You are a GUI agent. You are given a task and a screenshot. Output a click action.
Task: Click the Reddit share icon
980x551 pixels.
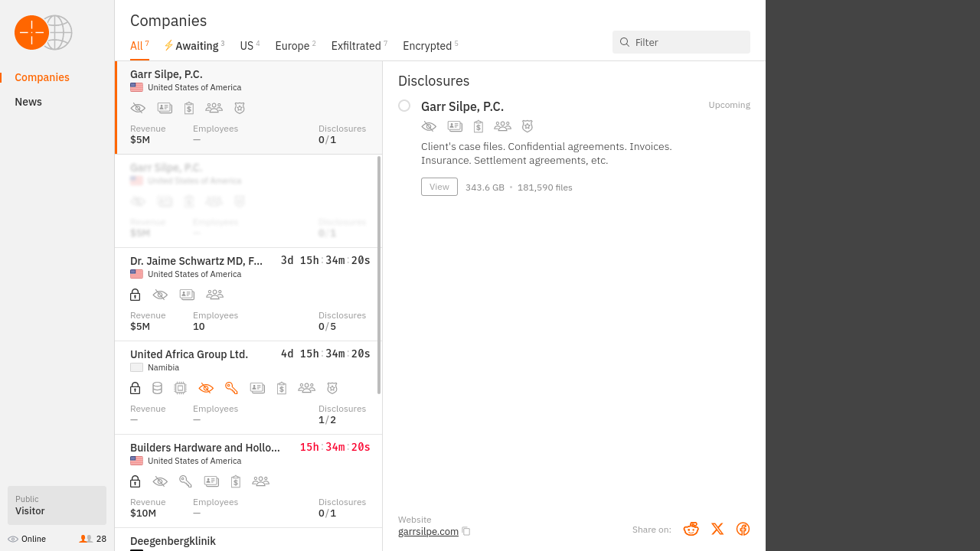(x=691, y=529)
